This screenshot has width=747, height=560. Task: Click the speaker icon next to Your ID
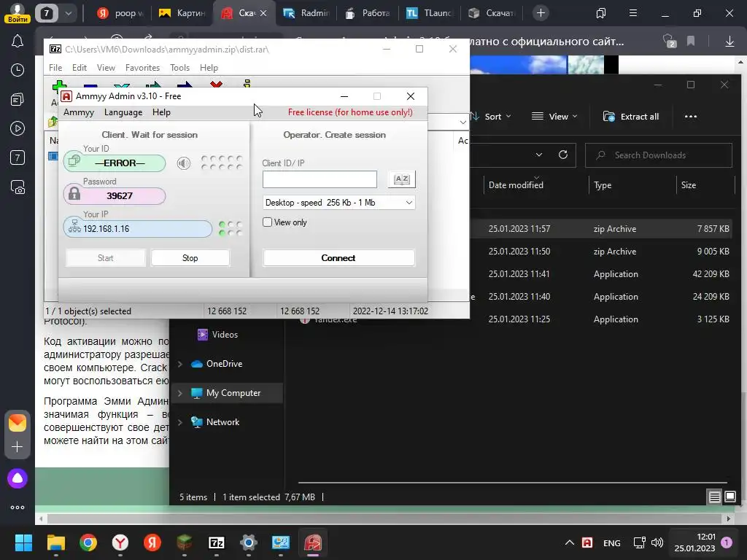[183, 163]
